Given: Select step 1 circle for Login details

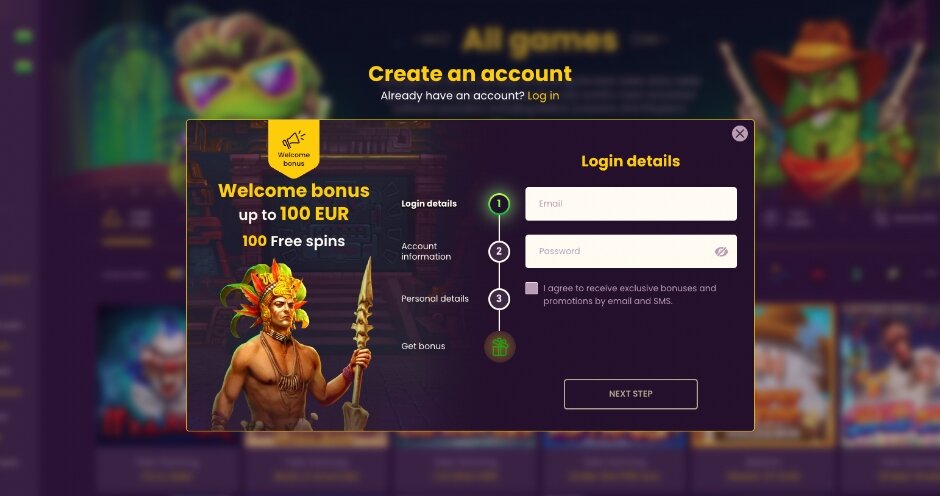Looking at the screenshot, I should (499, 204).
